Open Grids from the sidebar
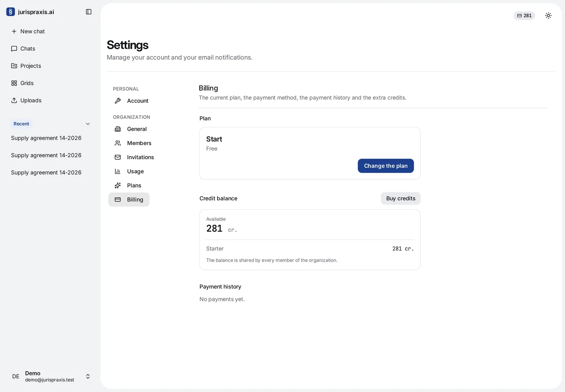This screenshot has height=392, width=565. (x=50, y=83)
